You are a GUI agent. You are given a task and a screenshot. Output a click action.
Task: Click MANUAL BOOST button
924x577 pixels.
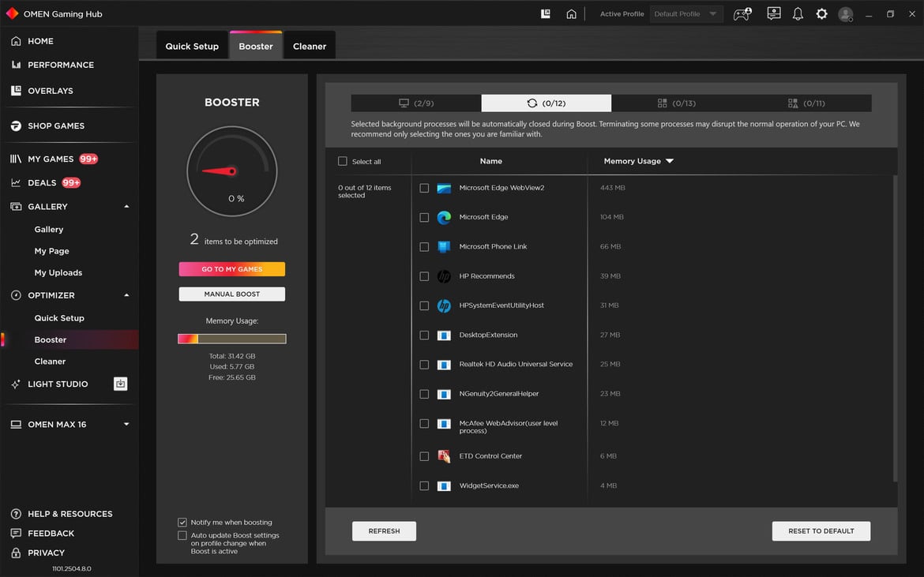[x=231, y=294]
